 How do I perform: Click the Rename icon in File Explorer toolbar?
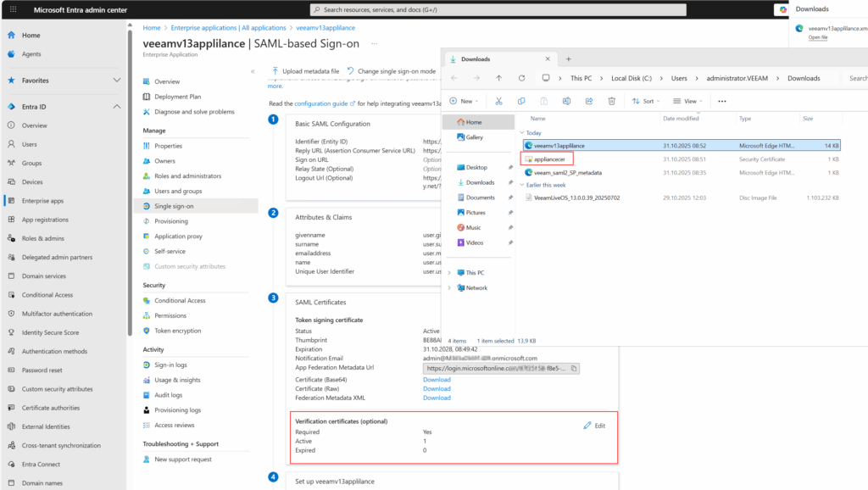coord(566,101)
